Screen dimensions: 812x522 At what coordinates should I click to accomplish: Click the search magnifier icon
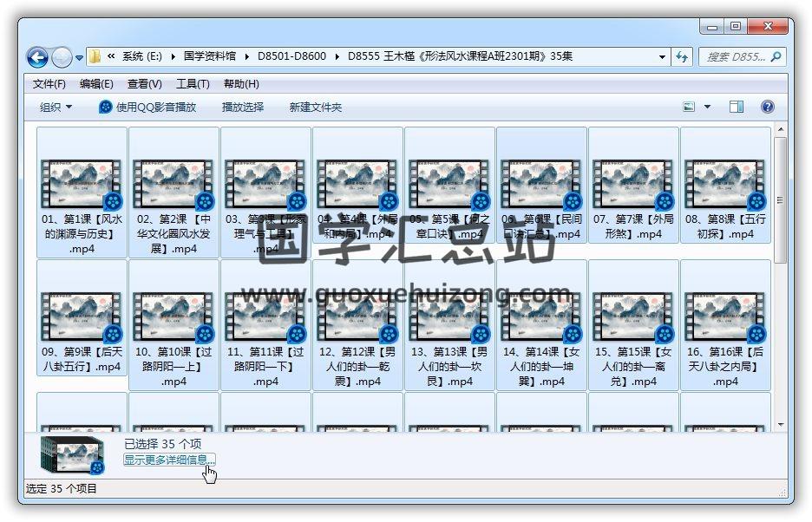tap(776, 57)
